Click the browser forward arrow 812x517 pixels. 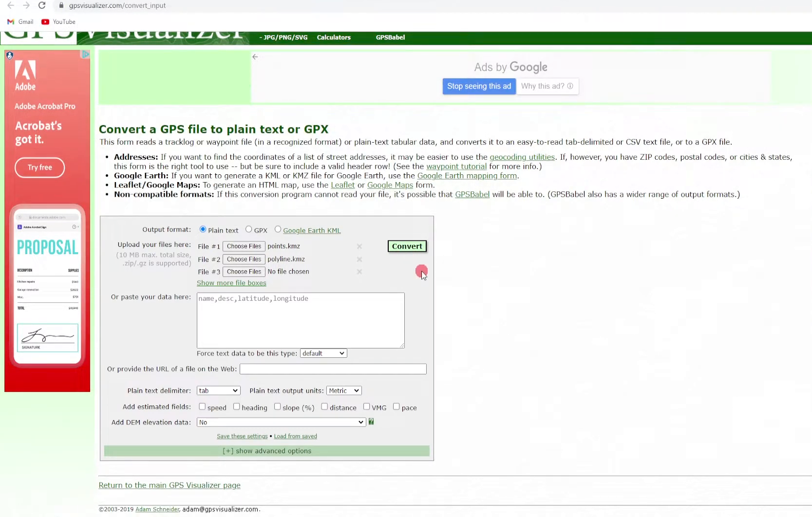[x=26, y=5]
